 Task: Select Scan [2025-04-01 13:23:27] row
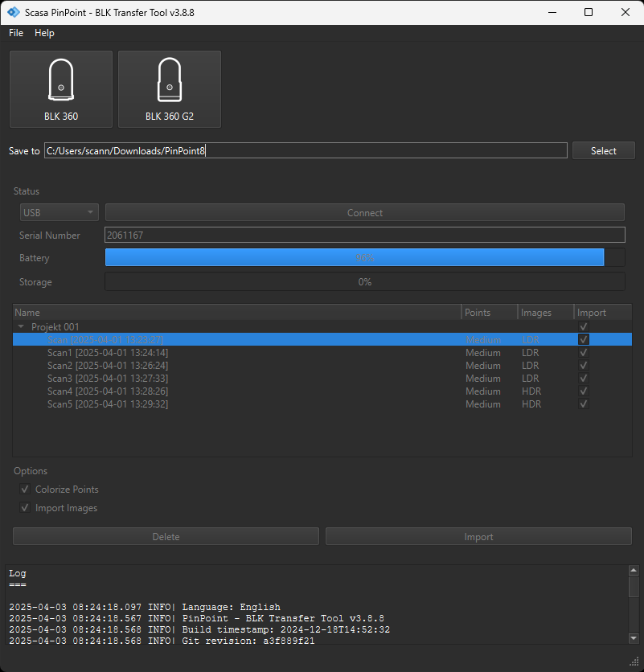click(322, 339)
